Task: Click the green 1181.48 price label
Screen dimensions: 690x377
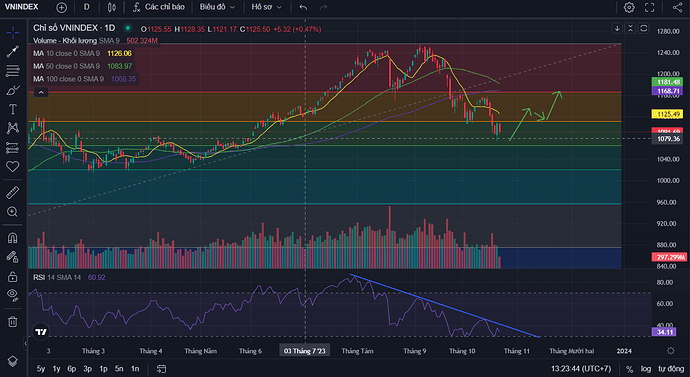Action: (x=667, y=82)
